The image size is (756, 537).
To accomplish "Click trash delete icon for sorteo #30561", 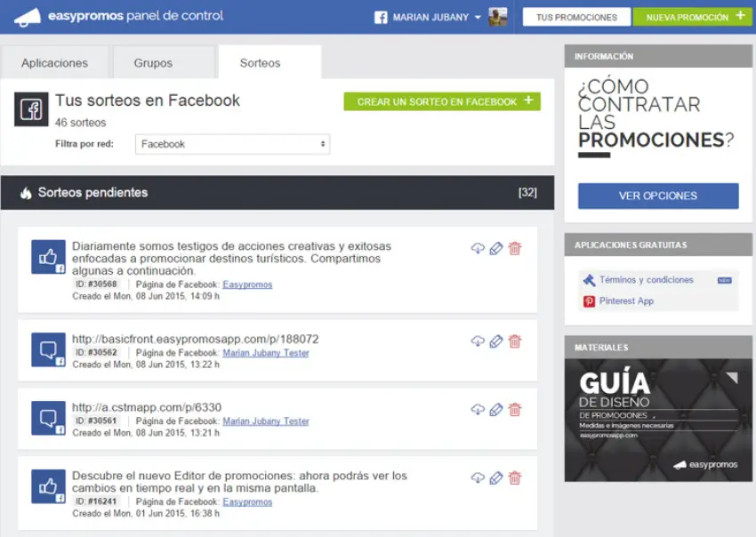I will point(515,410).
